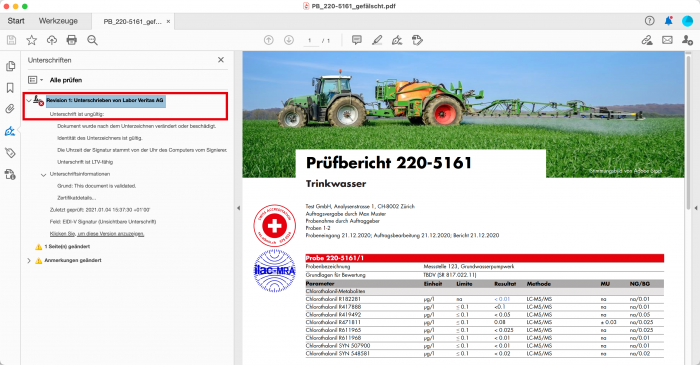
Task: Click the blue '< 0.01' result value
Action: [502, 299]
